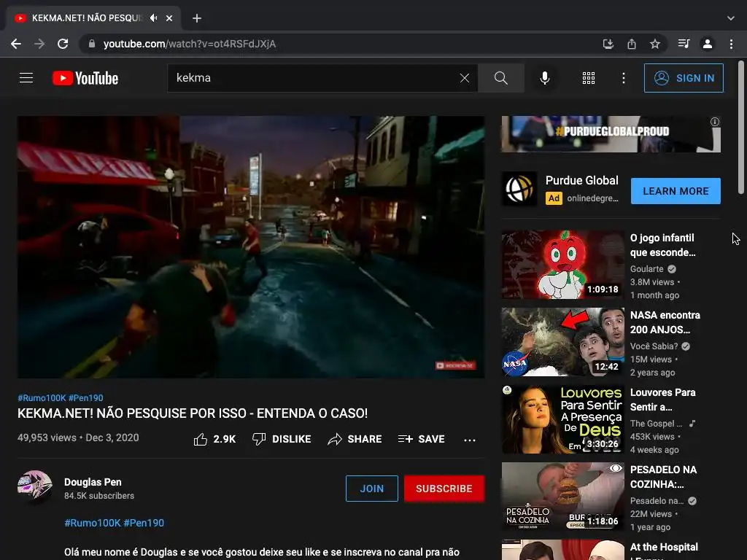Open the O jogo infantil video thumbnail

point(562,265)
